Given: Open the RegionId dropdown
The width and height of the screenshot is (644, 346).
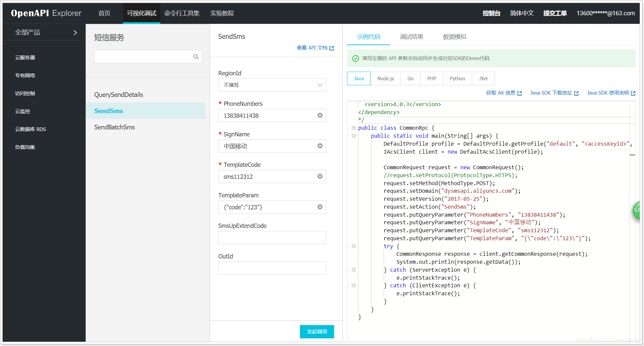Looking at the screenshot, I should point(272,85).
